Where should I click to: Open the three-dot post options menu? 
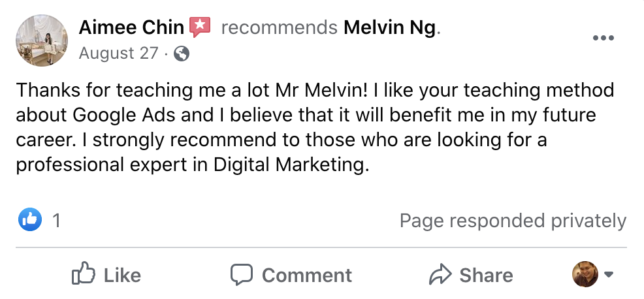[x=603, y=38]
